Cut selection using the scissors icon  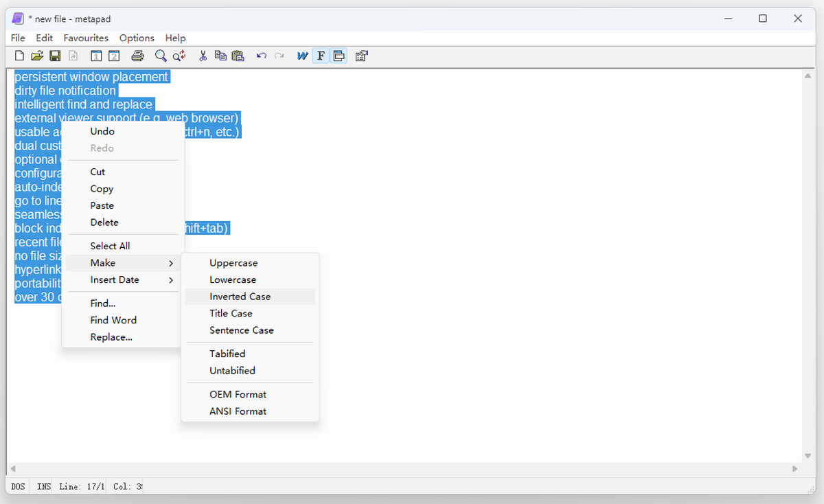click(203, 56)
